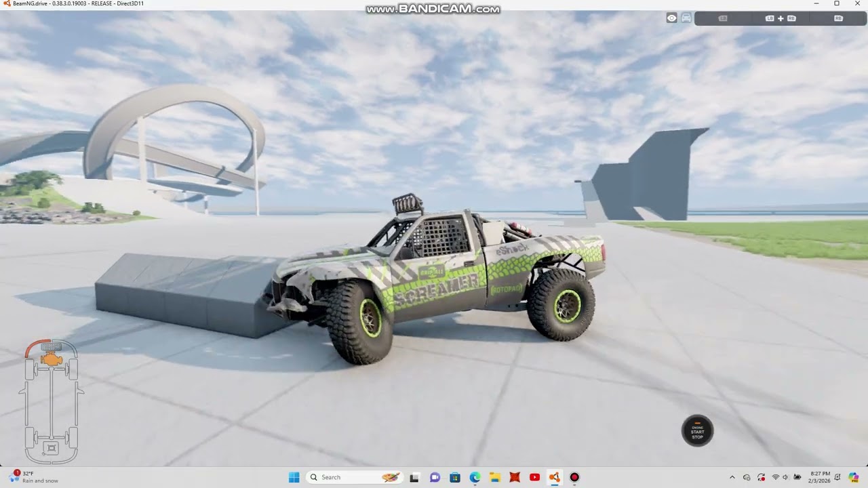Maximize the BeamNG.drive window
The width and height of the screenshot is (868, 488).
837,3
